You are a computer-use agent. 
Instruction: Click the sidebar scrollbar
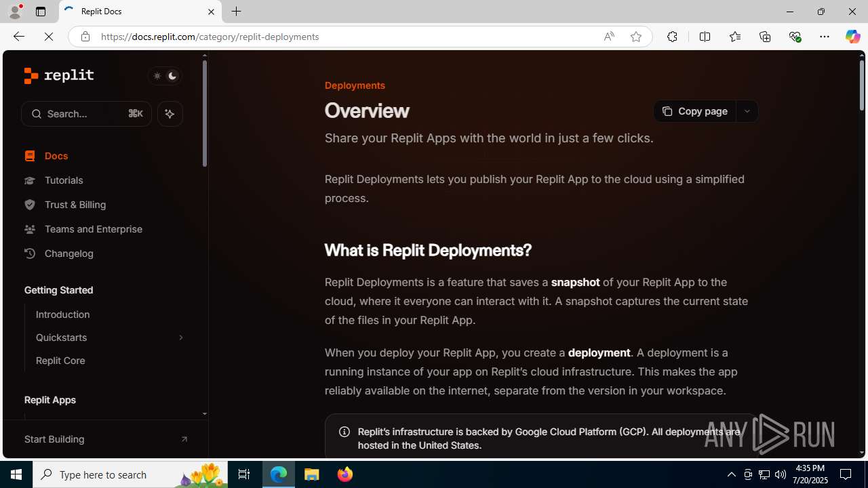pos(205,113)
